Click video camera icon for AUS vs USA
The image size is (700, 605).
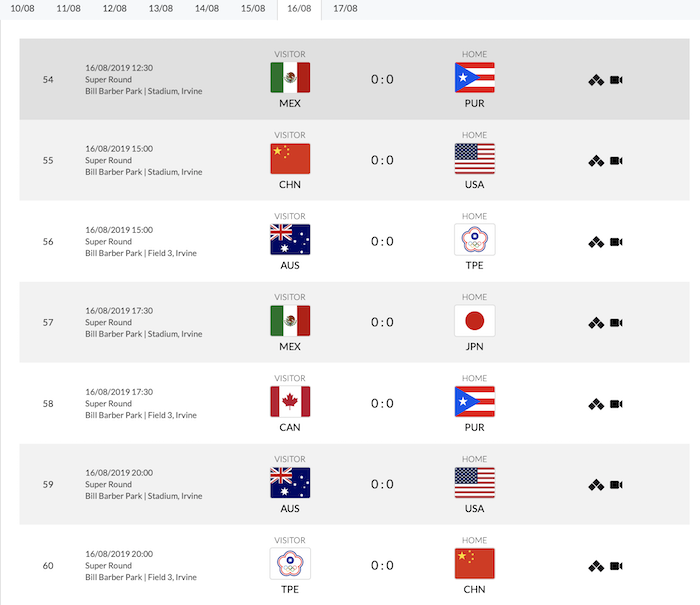coord(616,485)
